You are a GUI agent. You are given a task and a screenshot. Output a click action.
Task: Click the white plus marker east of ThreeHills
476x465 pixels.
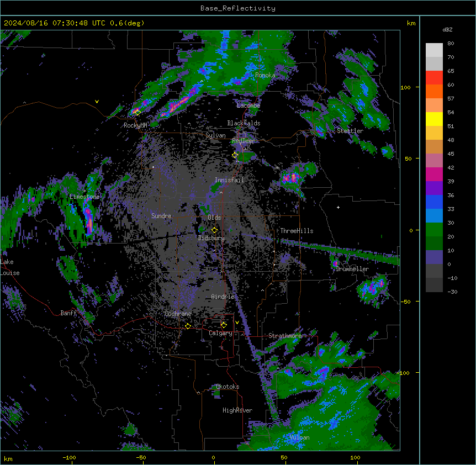(x=338, y=207)
